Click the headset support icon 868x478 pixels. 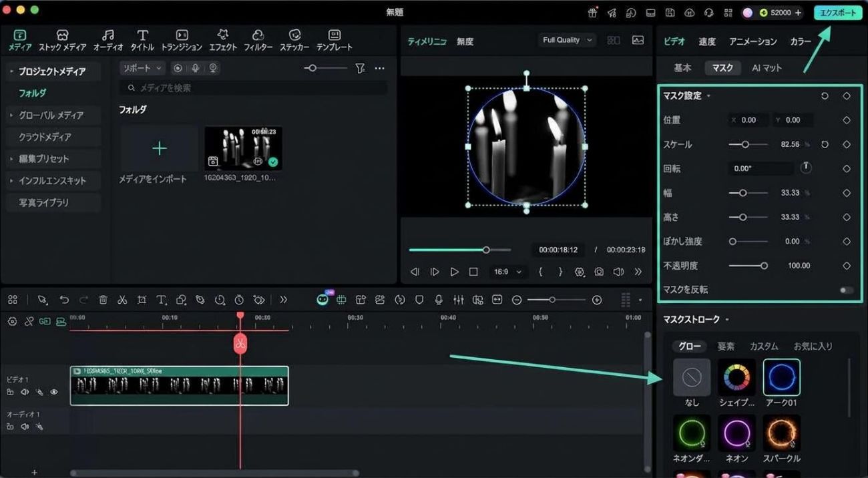709,13
